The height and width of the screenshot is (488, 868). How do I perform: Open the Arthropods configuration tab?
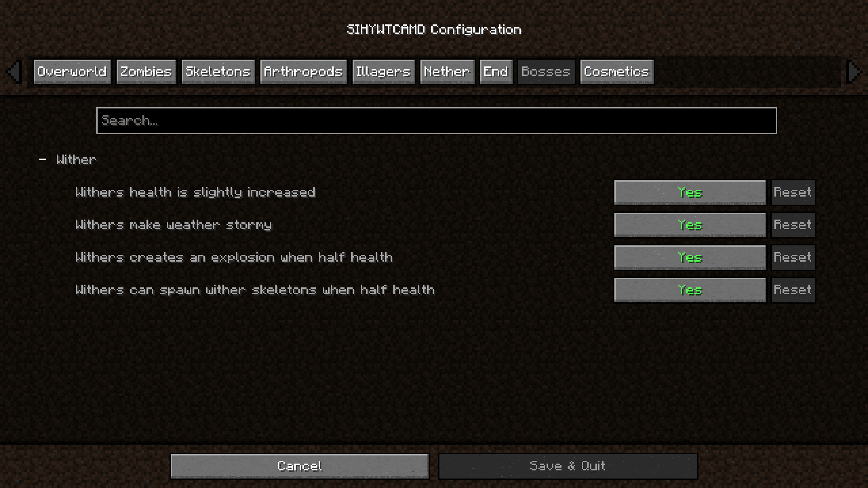click(x=303, y=71)
